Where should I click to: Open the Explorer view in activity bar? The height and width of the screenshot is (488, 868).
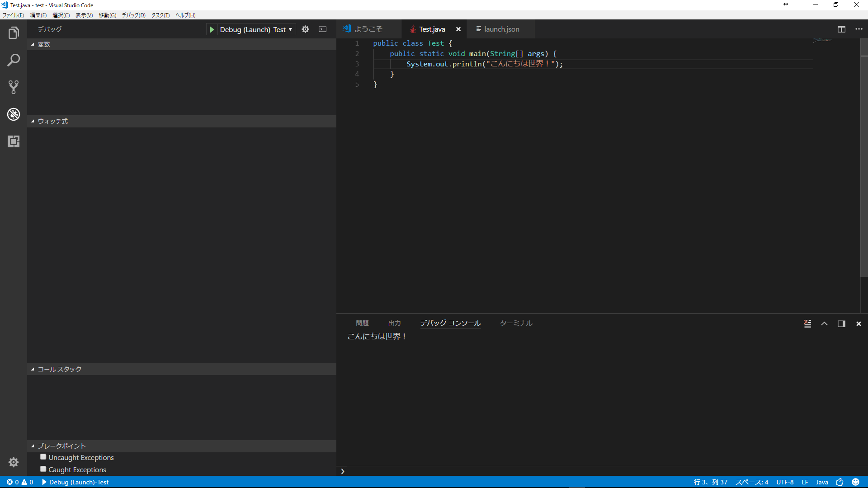point(14,33)
